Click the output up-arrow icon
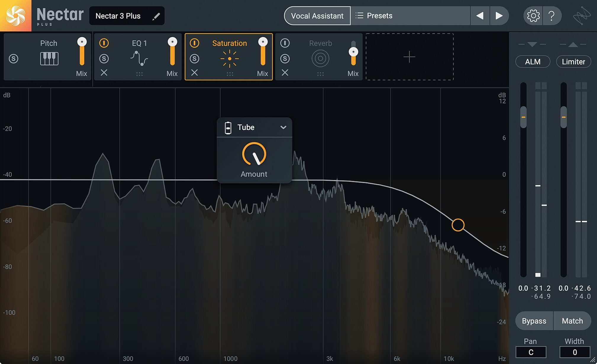Screen dimensions: 597x364 573,44
